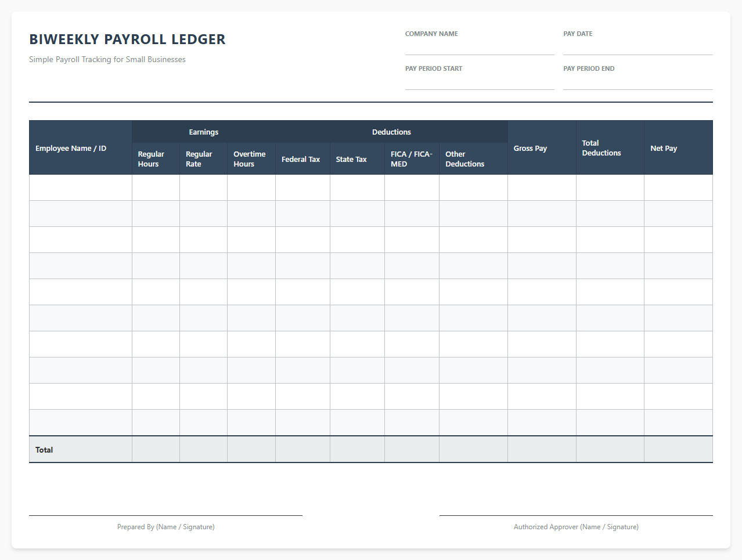Click the Pay Date input line
Screen dimensions: 742x560
637,48
